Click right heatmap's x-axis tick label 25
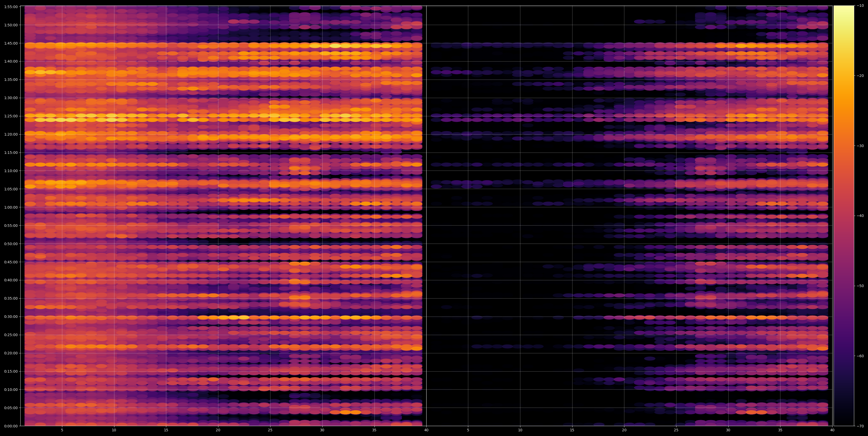Screen dimensions: 868x436 point(676,430)
